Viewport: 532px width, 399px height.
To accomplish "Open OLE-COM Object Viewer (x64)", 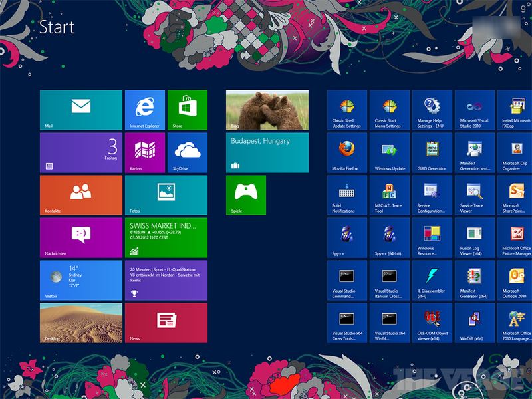I will pos(432,323).
